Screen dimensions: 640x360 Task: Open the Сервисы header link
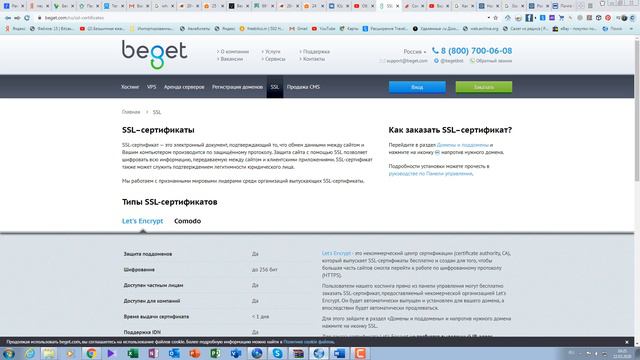273,59
